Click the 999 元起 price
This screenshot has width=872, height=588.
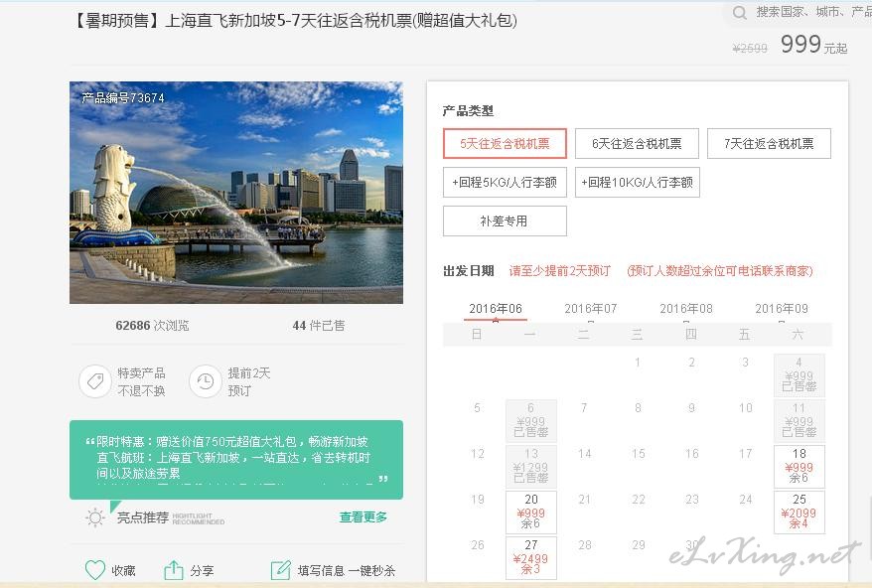pyautogui.click(x=814, y=45)
